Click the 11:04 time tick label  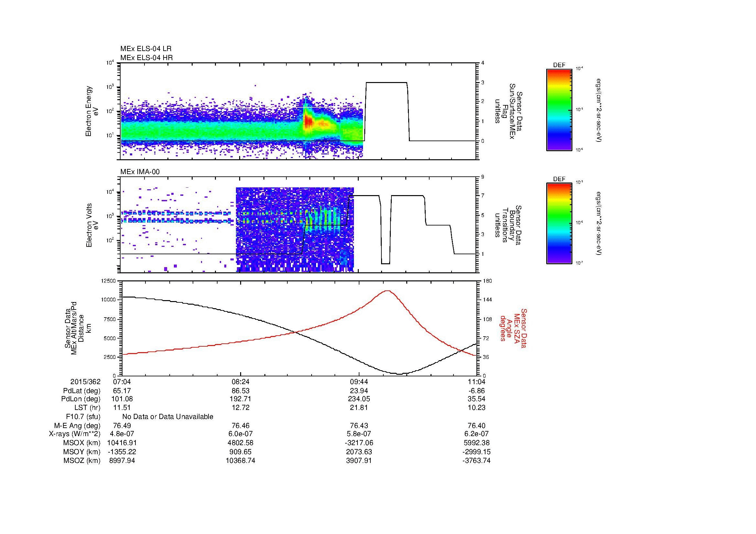tap(476, 382)
